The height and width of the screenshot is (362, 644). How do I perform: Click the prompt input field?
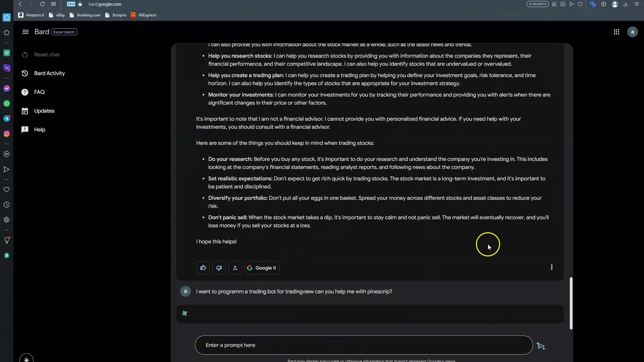(363, 345)
